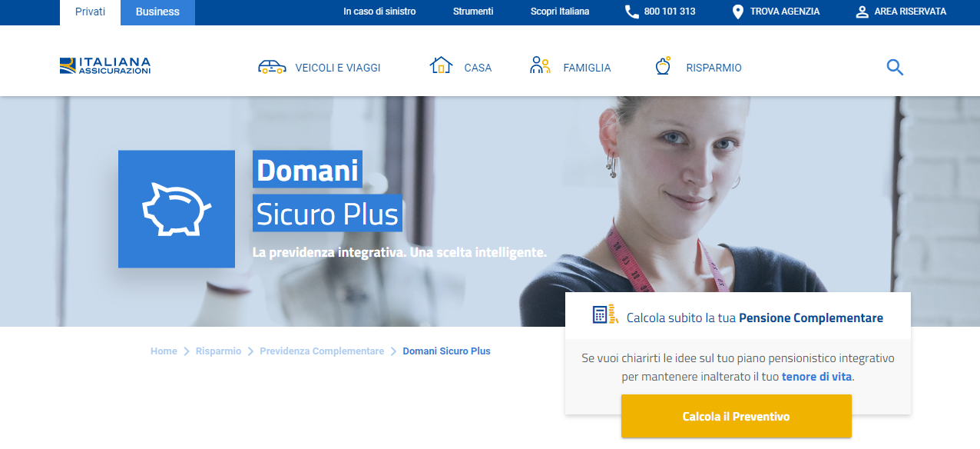Click the piggy bank product tile
The image size is (980, 449).
pyautogui.click(x=177, y=209)
